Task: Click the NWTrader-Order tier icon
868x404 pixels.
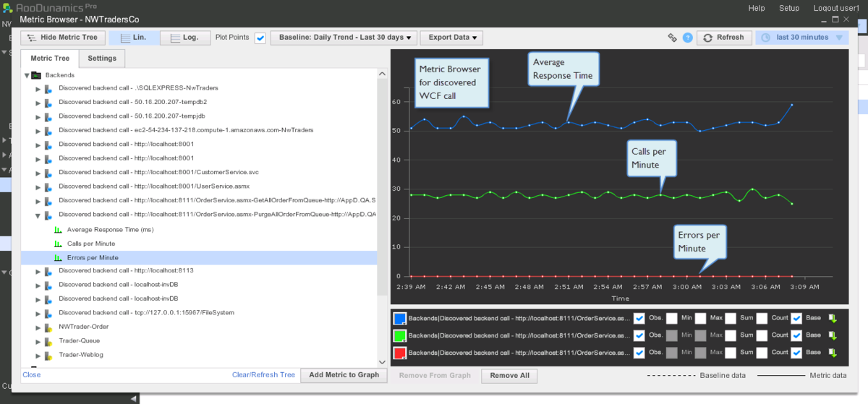Action: (x=47, y=327)
